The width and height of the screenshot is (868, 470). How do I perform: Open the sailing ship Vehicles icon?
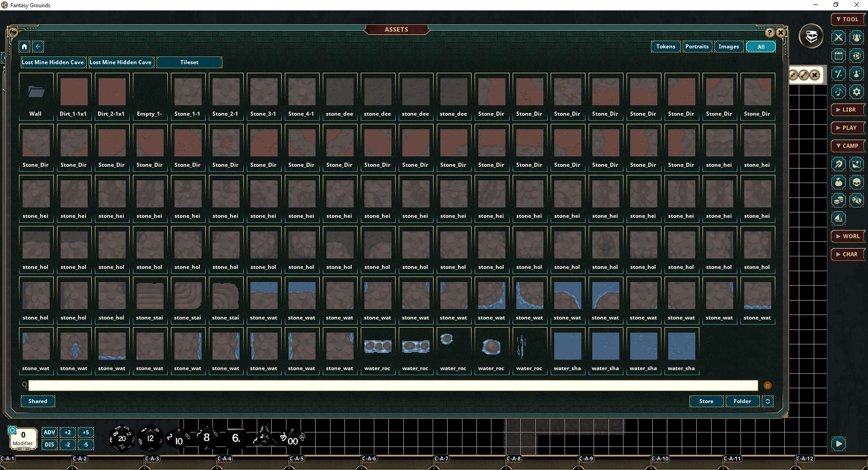pos(839,218)
